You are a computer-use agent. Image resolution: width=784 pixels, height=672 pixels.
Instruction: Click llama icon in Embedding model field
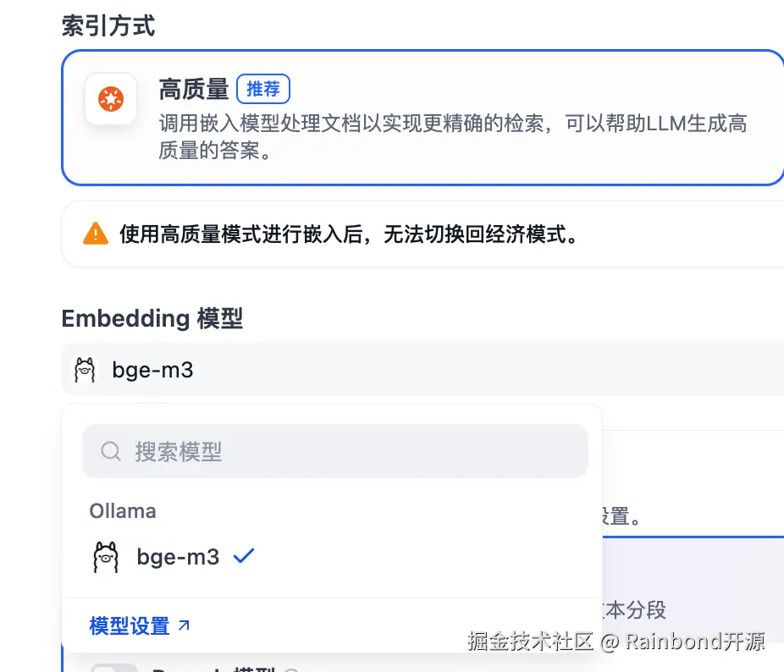point(85,370)
